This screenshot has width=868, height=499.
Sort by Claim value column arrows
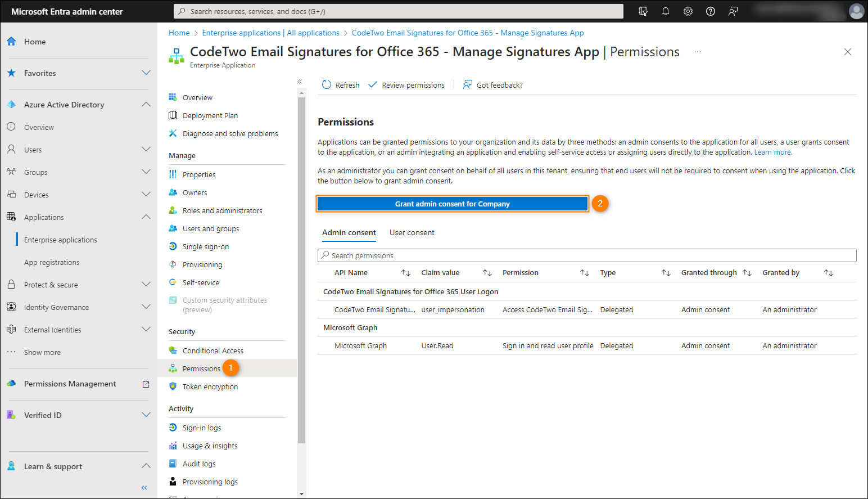[487, 273]
